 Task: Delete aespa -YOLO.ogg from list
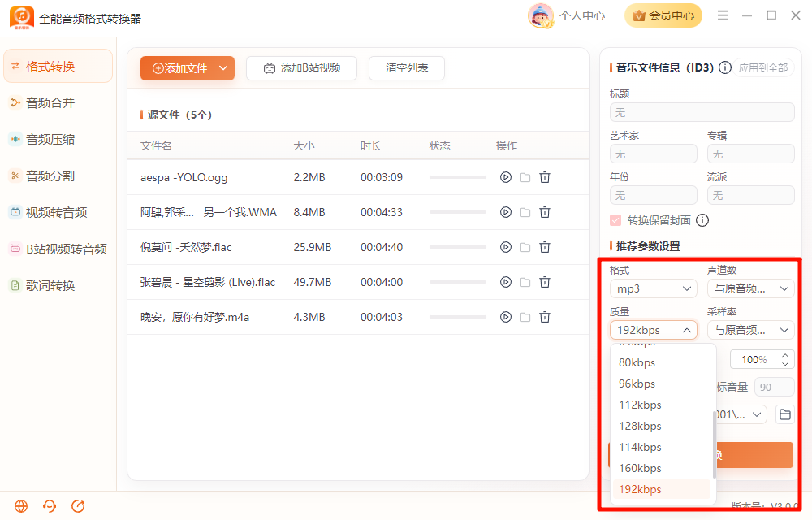click(545, 177)
